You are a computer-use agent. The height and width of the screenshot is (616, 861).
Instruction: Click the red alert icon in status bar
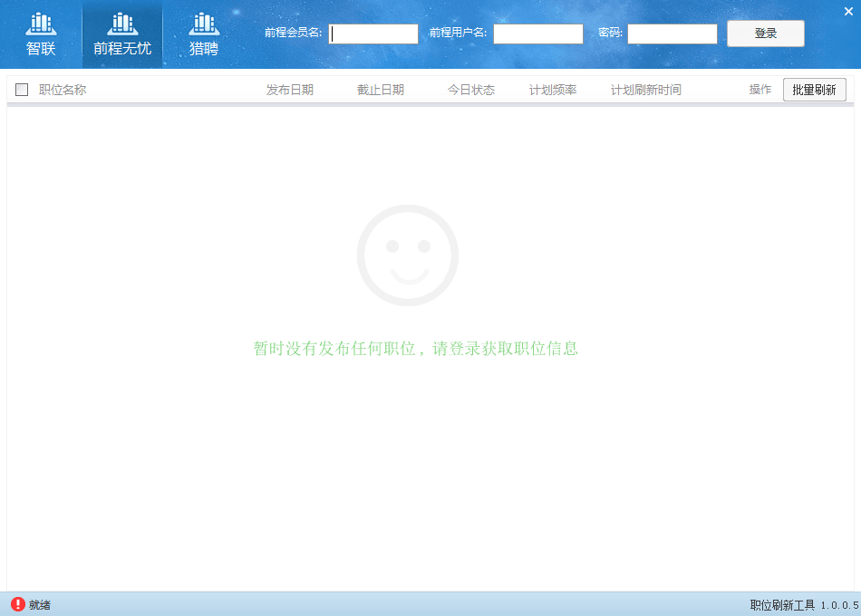(17, 604)
